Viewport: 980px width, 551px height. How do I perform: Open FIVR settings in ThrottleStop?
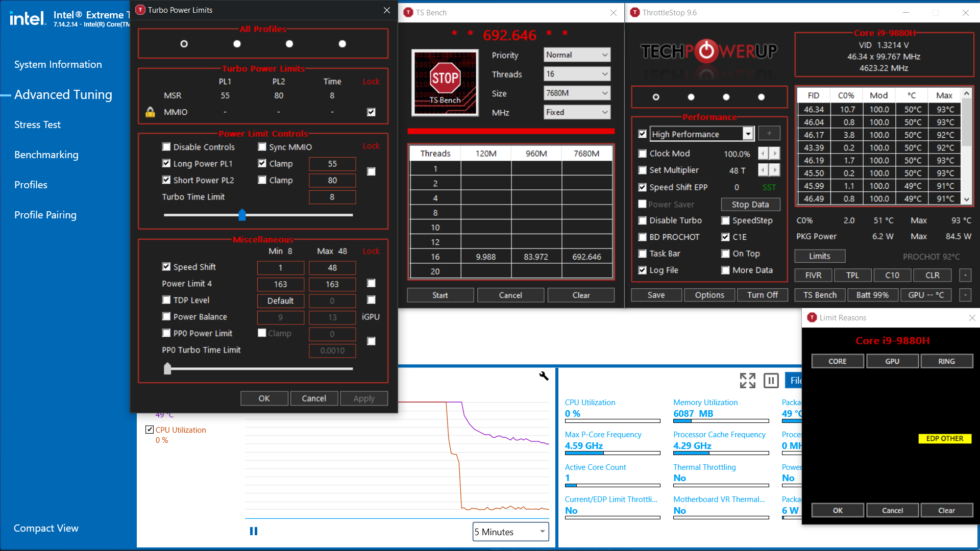(x=813, y=275)
